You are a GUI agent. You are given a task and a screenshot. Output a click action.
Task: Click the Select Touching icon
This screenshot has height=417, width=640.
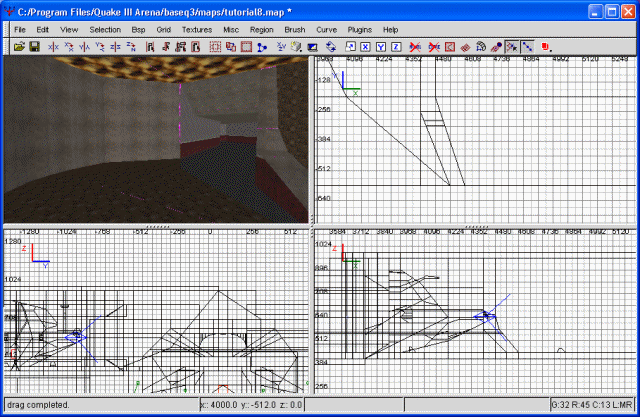pyautogui.click(x=165, y=47)
